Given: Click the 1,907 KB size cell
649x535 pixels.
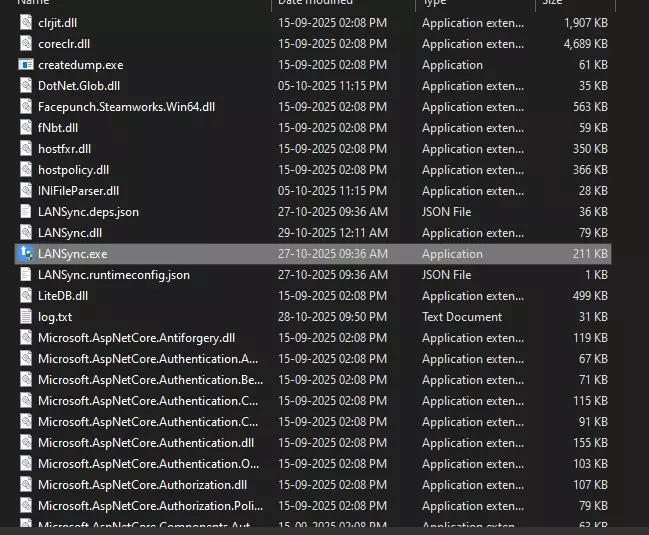Looking at the screenshot, I should [x=586, y=23].
